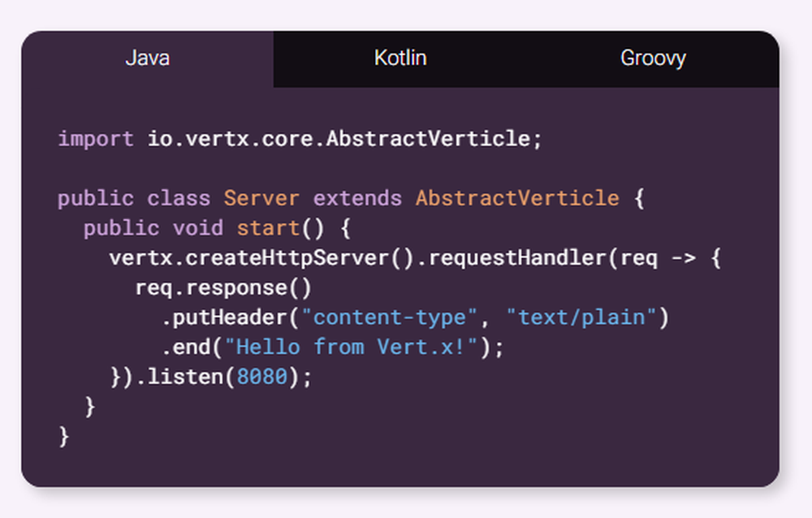The image size is (812, 518).
Task: Click AbstractVerticle after the extends keyword
Action: pyautogui.click(x=517, y=199)
